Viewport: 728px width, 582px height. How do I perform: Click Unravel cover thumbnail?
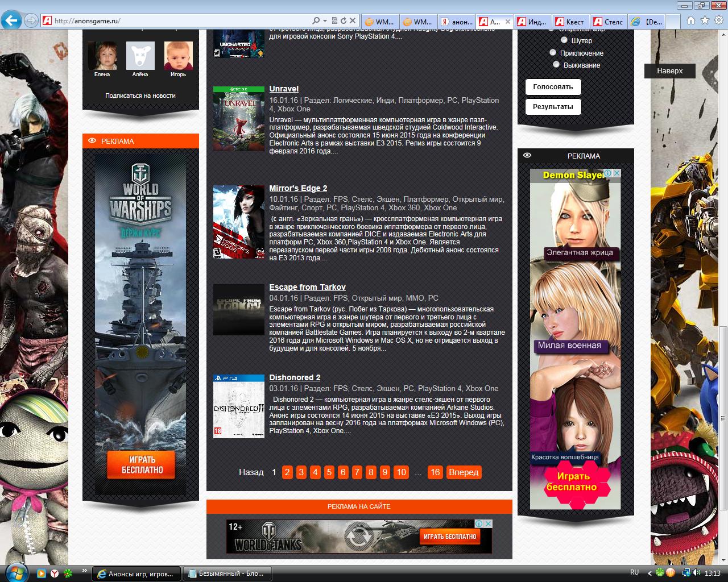pos(239,119)
